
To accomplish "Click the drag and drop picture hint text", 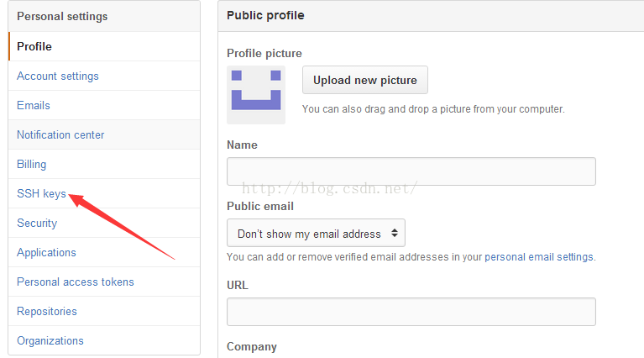I will click(x=433, y=109).
